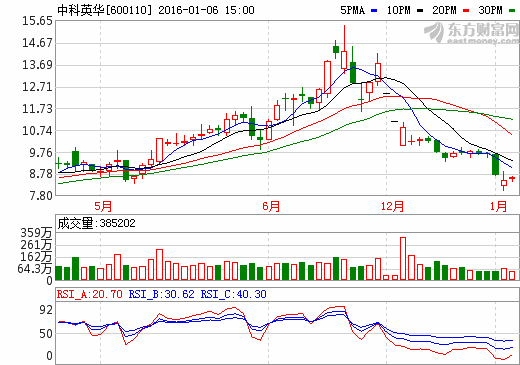
Task: Click the 12月 date axis label
Action: [x=392, y=206]
